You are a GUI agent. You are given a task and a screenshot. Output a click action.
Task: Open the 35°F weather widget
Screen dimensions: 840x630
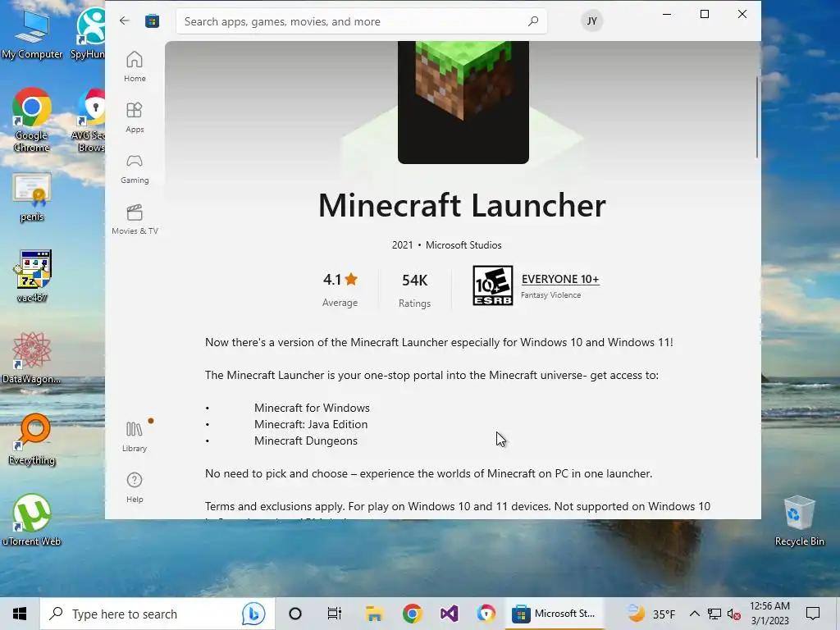(x=652, y=614)
